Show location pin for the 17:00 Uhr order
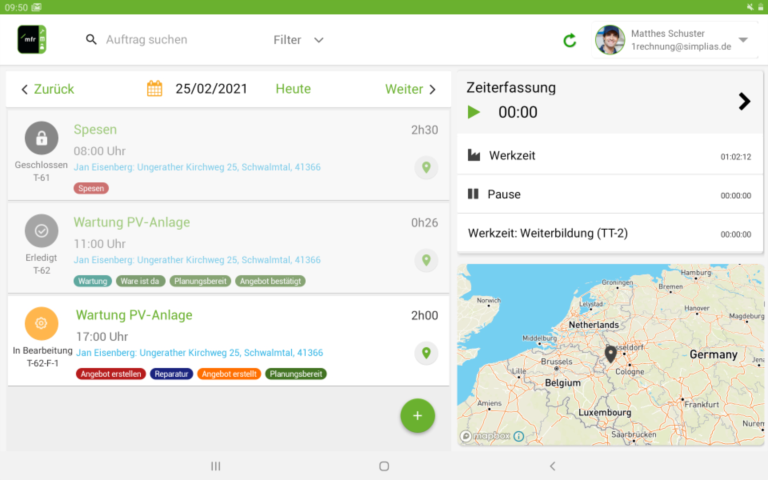 426,353
